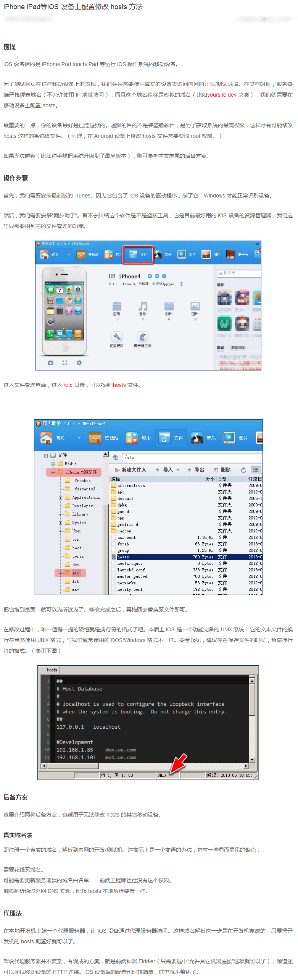Open the dropdown arrow next to 导入
Viewport: 298px width, 980px height.
tap(178, 470)
